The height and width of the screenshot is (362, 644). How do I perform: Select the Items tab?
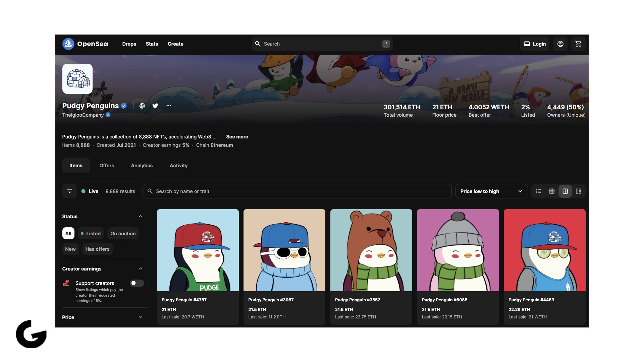(76, 166)
